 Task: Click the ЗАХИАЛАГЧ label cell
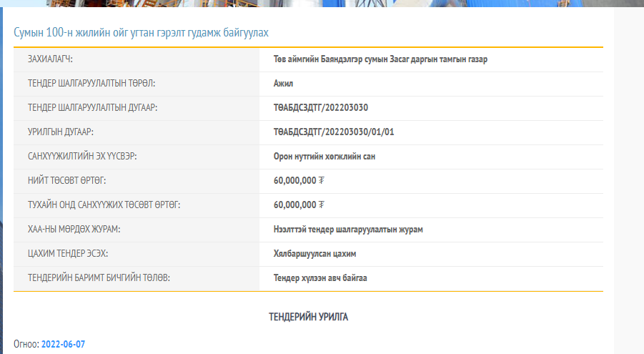point(50,59)
